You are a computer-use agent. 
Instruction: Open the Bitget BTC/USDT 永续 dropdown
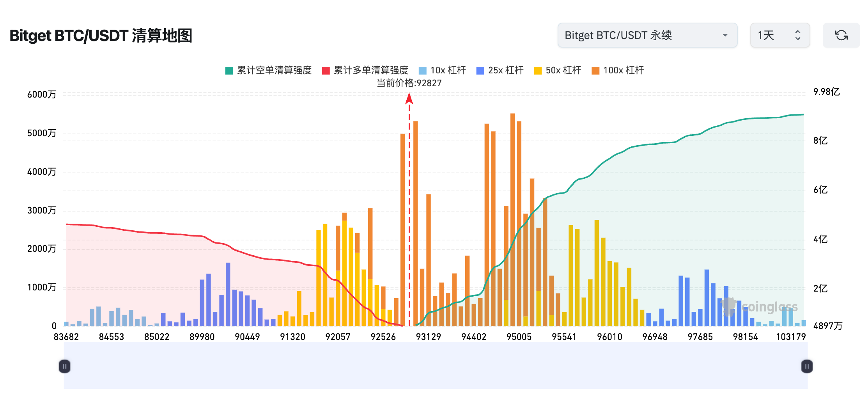coord(647,36)
